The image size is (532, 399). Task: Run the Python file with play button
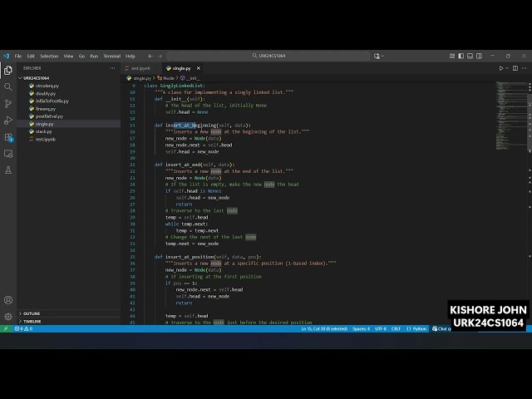pos(501,68)
